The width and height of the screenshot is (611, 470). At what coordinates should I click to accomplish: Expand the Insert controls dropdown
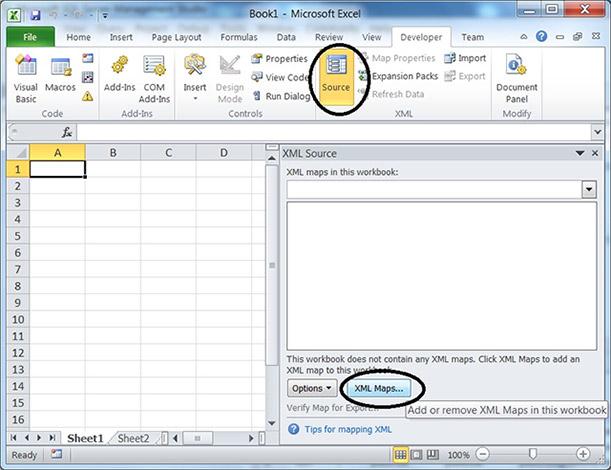[195, 78]
